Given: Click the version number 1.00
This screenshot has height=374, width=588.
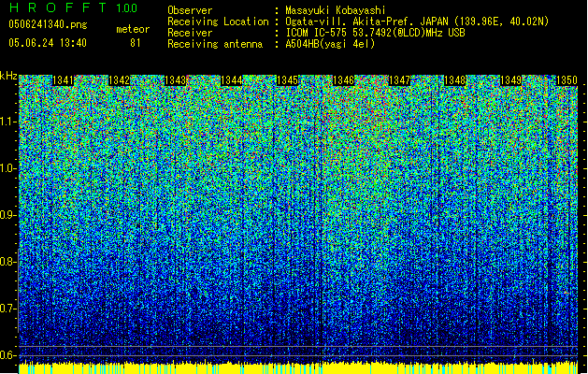Looking at the screenshot, I should point(126,8).
